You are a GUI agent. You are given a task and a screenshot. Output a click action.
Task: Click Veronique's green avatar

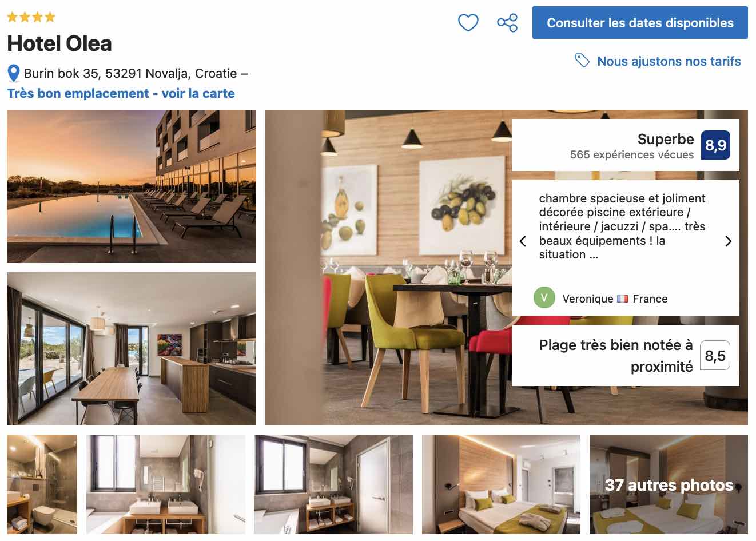pos(544,297)
